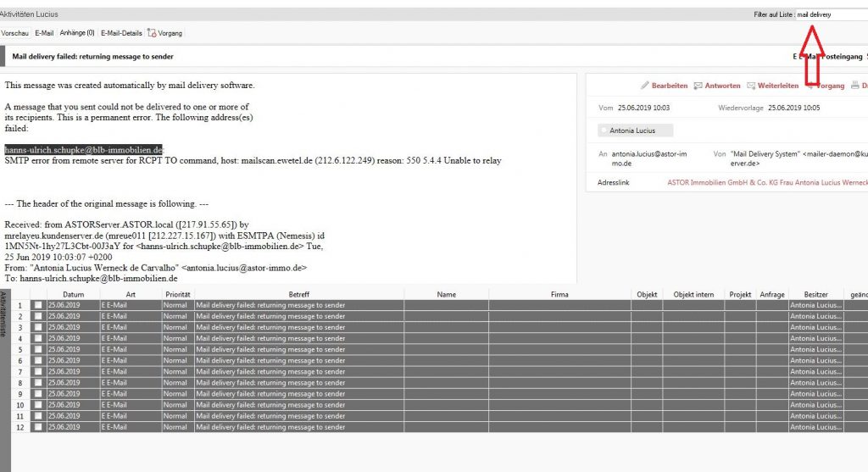Check the checkbox in row 12
Screen dimensions: 868x472
[x=36, y=427]
